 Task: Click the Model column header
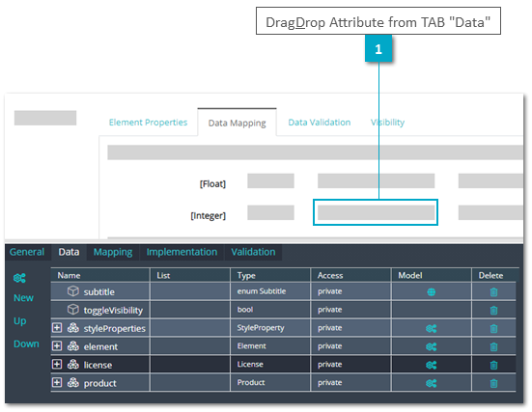pos(432,275)
